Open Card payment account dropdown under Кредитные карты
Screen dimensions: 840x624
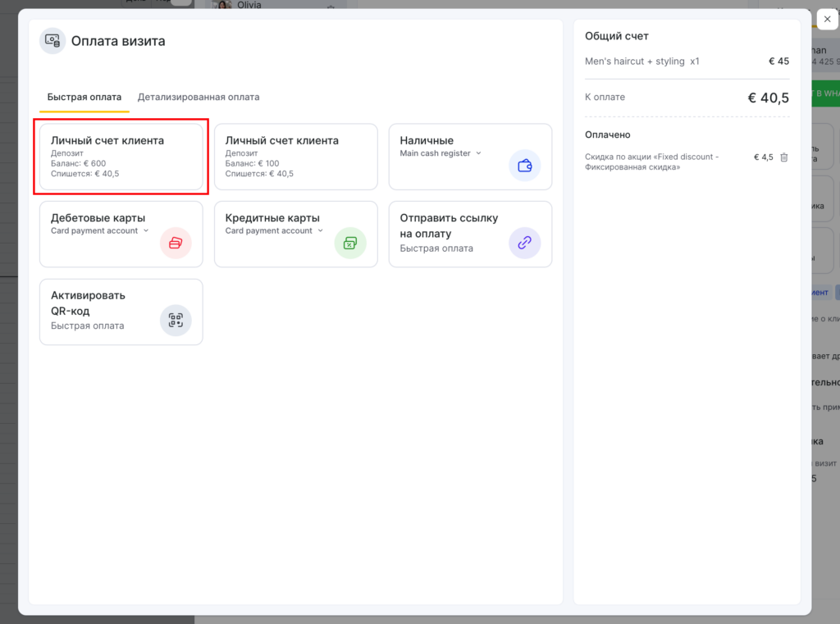tap(321, 231)
